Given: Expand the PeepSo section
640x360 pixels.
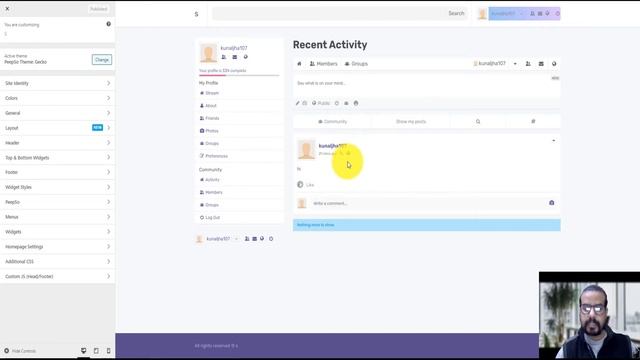Looking at the screenshot, I should coord(58,202).
